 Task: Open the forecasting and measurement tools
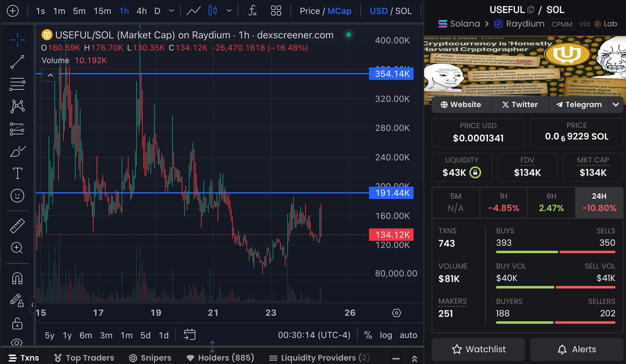[x=17, y=128]
